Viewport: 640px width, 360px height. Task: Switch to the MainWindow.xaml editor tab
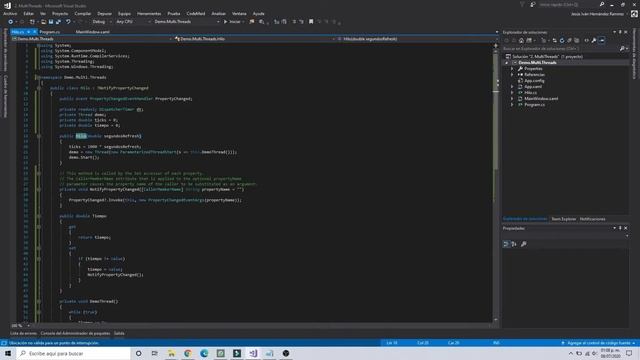click(x=92, y=32)
